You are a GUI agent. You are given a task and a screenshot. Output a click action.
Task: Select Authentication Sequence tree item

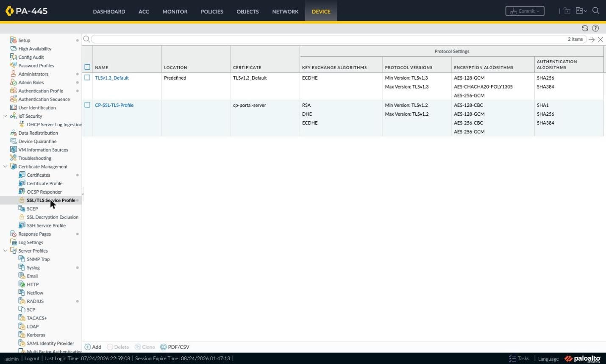point(44,99)
